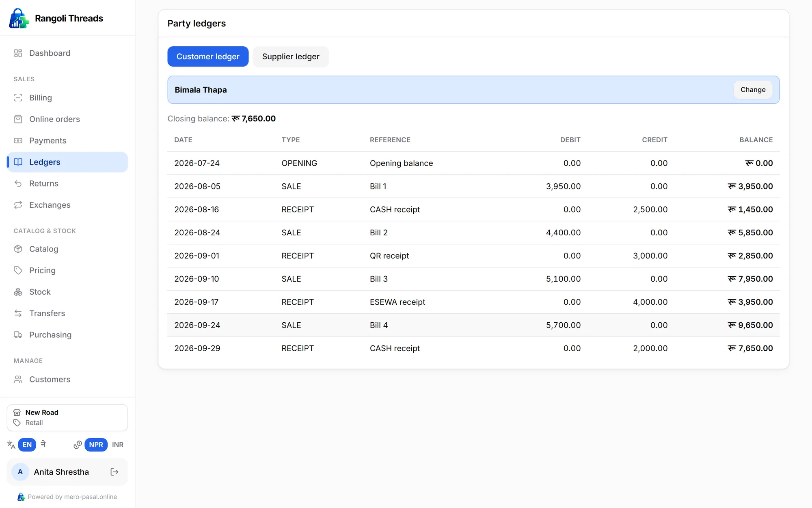Switch language to Nepali ने
Viewport: 812px width, 508px height.
pyautogui.click(x=43, y=444)
